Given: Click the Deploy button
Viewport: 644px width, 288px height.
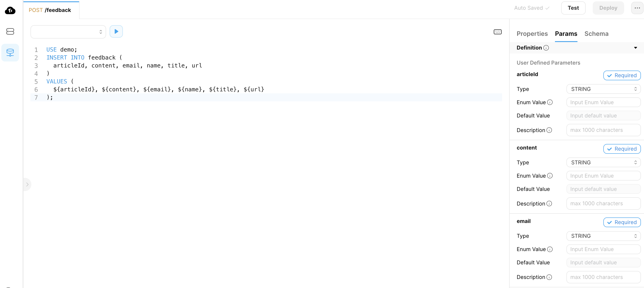Looking at the screenshot, I should [608, 8].
